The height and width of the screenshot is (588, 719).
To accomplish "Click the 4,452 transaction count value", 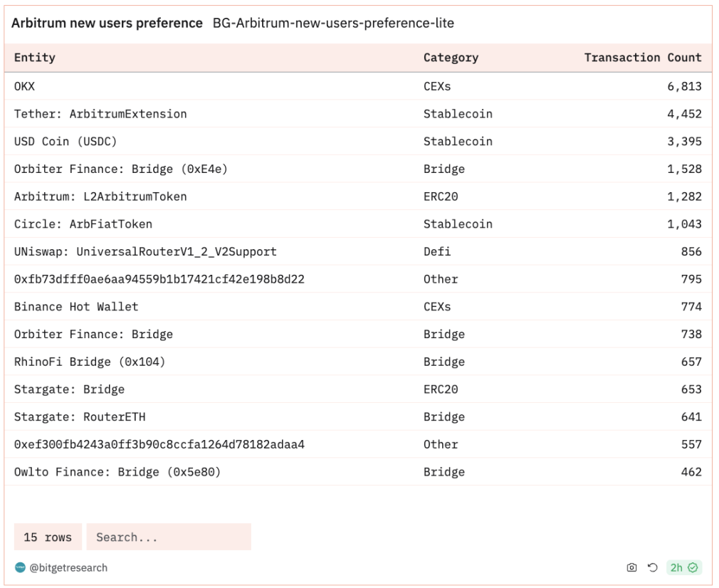I will (x=684, y=114).
